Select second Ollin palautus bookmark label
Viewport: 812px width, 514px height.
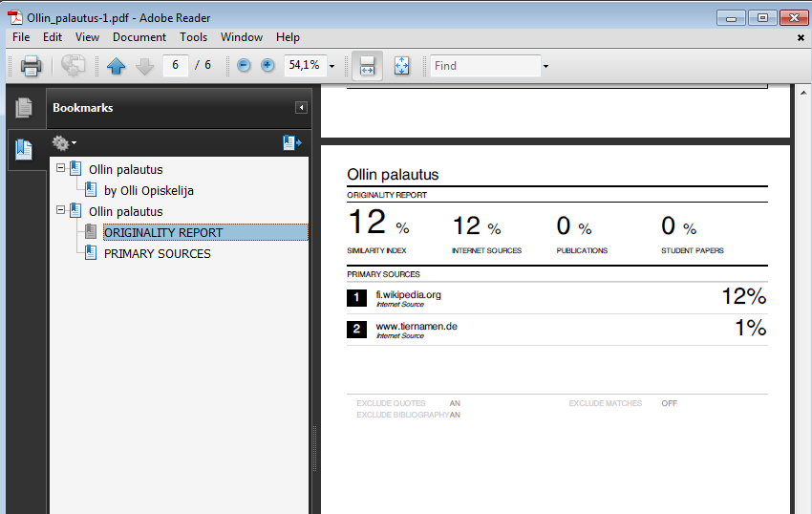[x=126, y=211]
